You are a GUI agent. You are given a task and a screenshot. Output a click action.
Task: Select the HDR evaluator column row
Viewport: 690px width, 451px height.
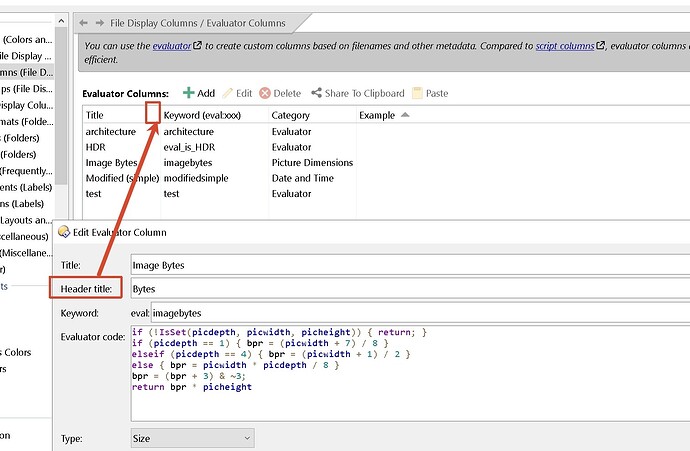tap(96, 147)
